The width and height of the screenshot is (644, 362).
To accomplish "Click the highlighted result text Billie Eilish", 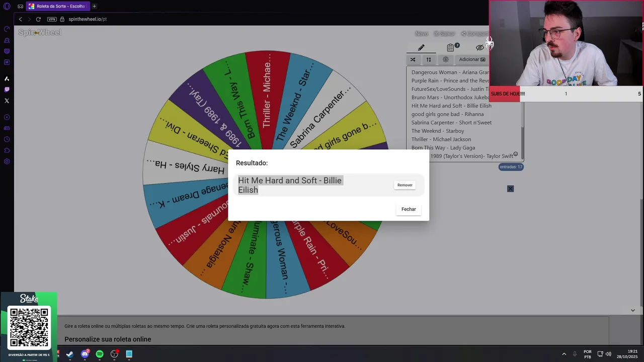I will coord(290,185).
